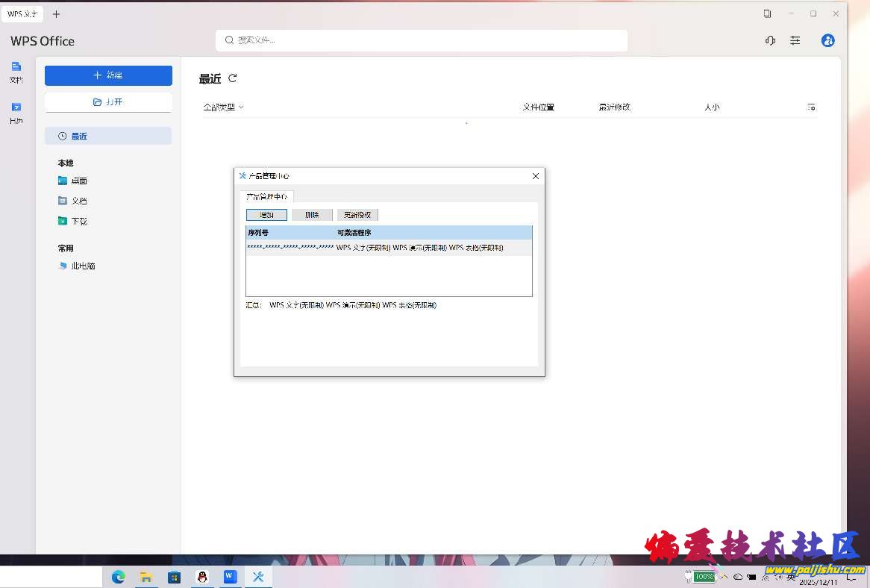Click the 增加 button in dialog
The height and width of the screenshot is (588, 870).
pos(266,215)
